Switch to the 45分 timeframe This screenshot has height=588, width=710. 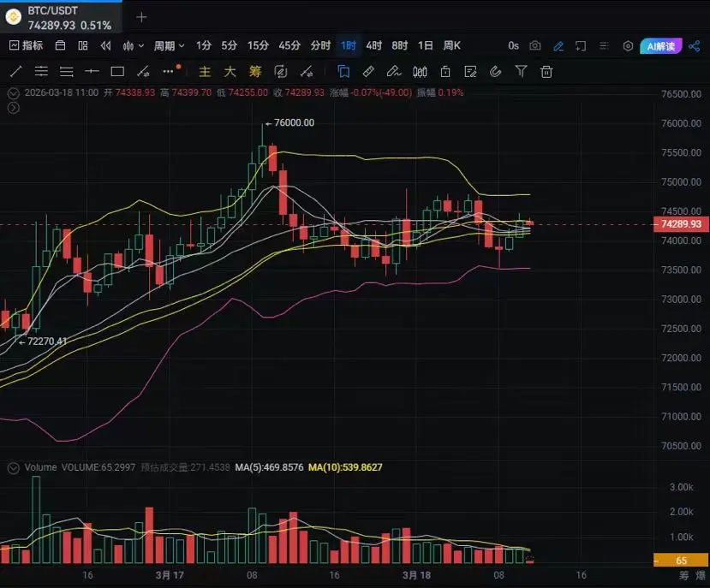289,45
